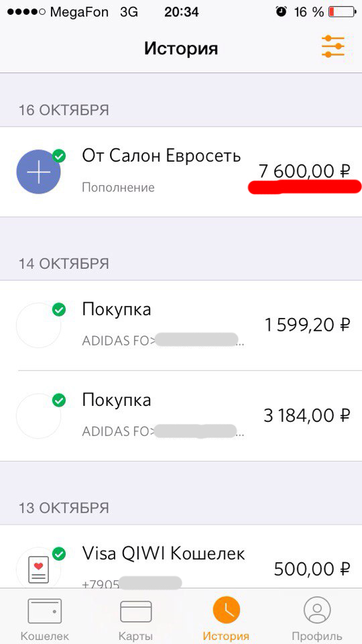
Task: Tap the blue plus top-up icon
Action: click(39, 172)
